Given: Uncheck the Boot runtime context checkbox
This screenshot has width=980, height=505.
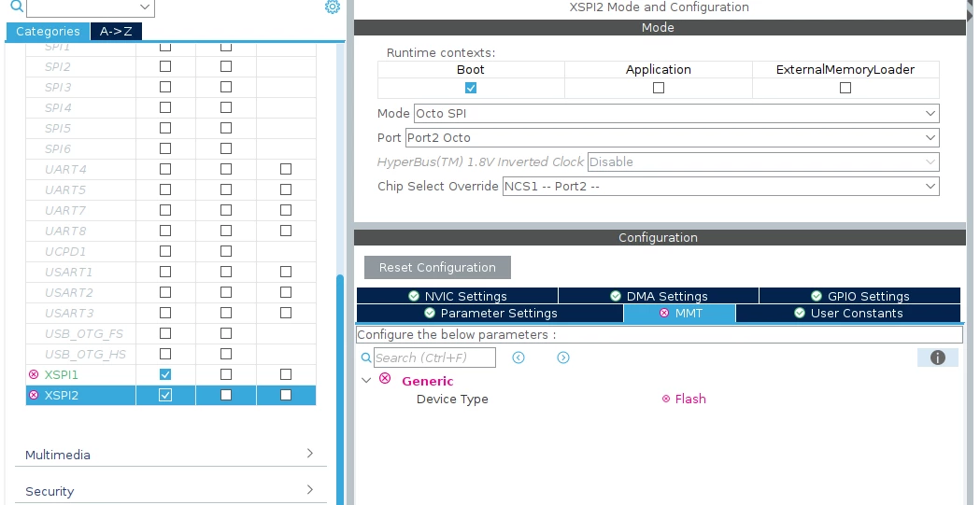Looking at the screenshot, I should 471,88.
